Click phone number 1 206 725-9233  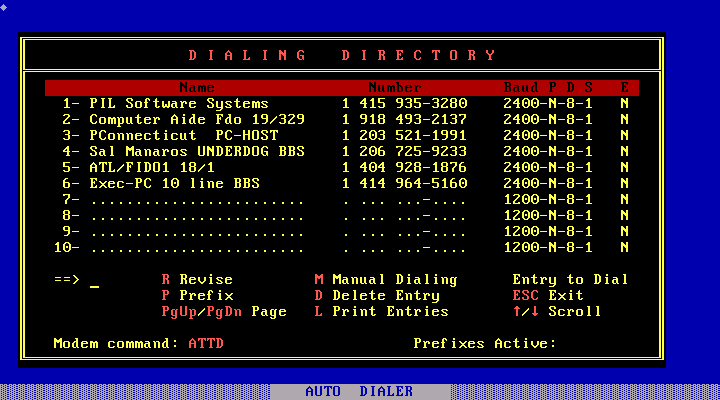[405, 152]
